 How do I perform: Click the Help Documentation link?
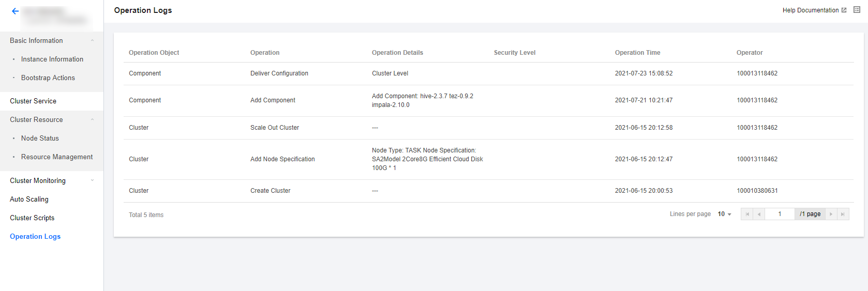pyautogui.click(x=810, y=10)
